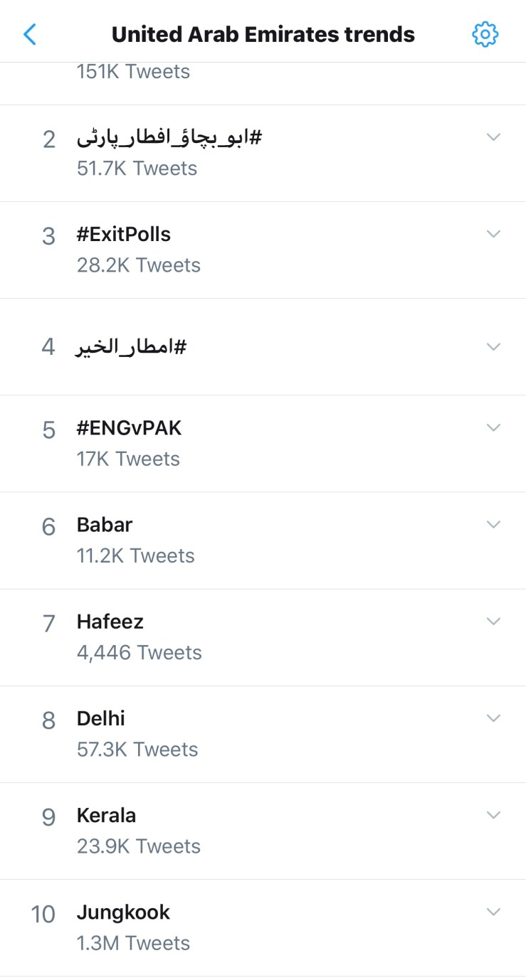Tap the United Arab Emirates trends title
526x980 pixels.
[263, 33]
